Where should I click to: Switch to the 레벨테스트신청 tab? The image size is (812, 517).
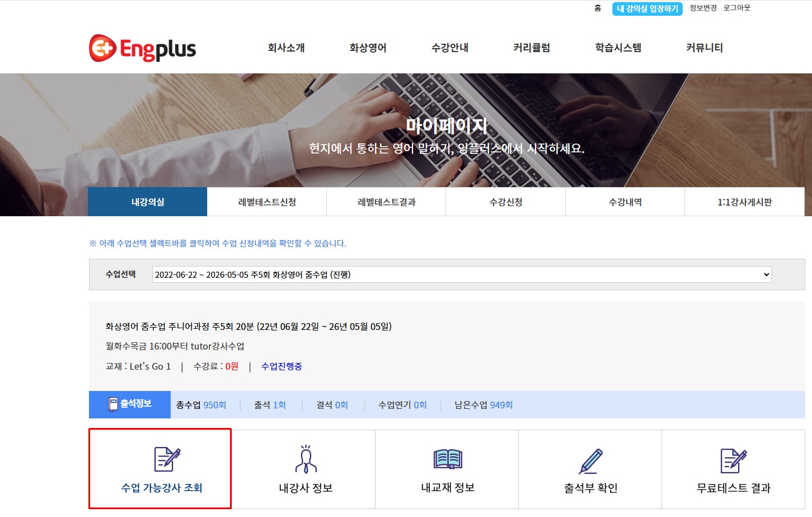click(x=267, y=202)
